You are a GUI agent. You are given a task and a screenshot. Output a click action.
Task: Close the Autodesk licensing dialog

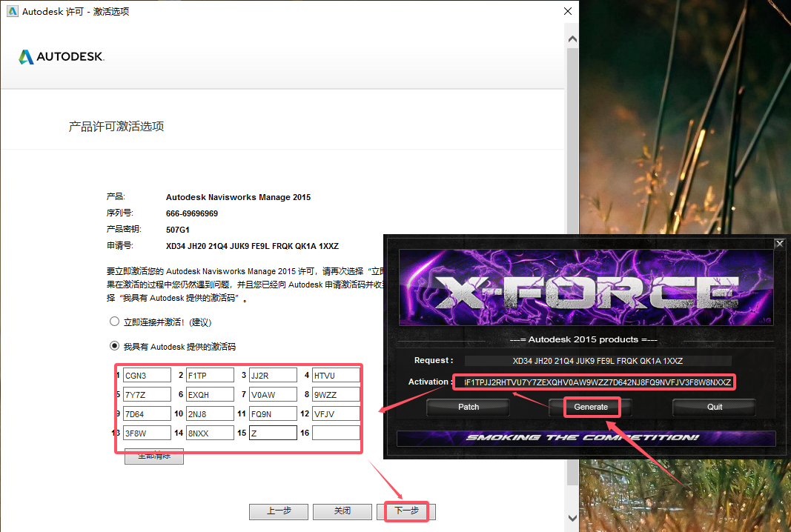[x=568, y=12]
